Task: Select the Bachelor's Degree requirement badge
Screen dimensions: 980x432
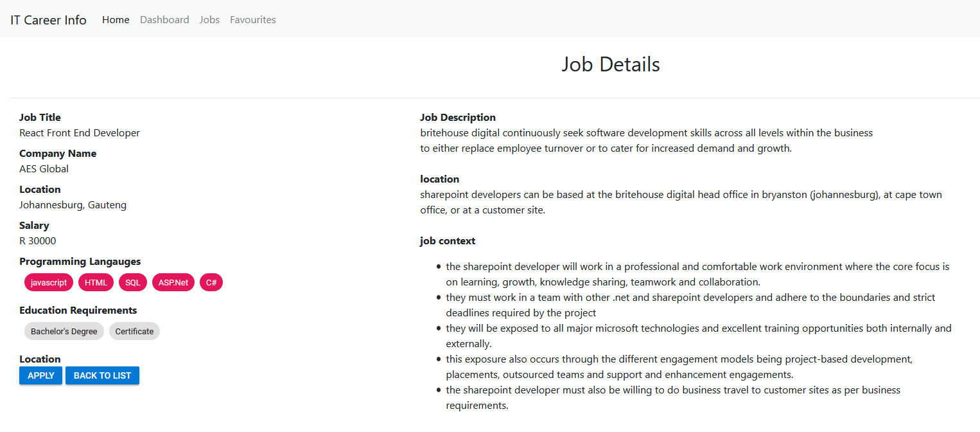Action: point(64,330)
